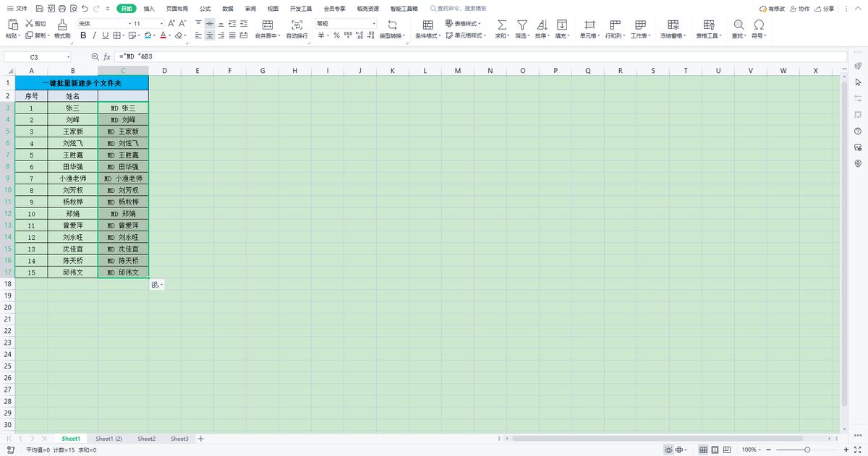This screenshot has height=456, width=868.
Task: Click the AutoSum (求和) sigma icon
Action: pyautogui.click(x=502, y=25)
